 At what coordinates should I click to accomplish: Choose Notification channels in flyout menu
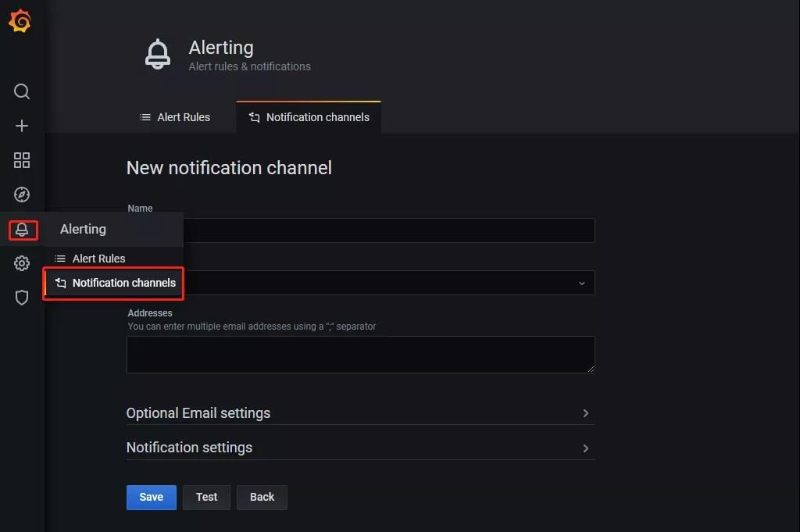(x=114, y=283)
